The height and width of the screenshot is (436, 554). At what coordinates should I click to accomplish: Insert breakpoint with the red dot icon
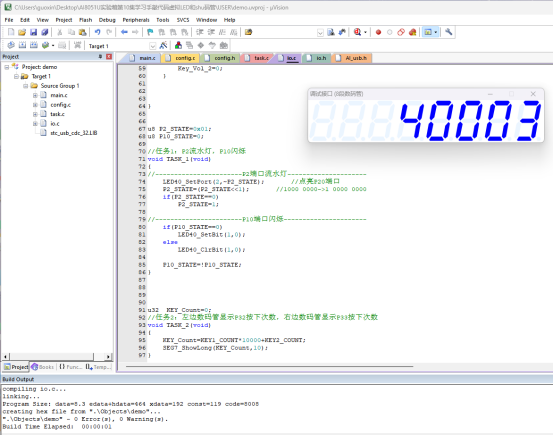pyautogui.click(x=378, y=33)
